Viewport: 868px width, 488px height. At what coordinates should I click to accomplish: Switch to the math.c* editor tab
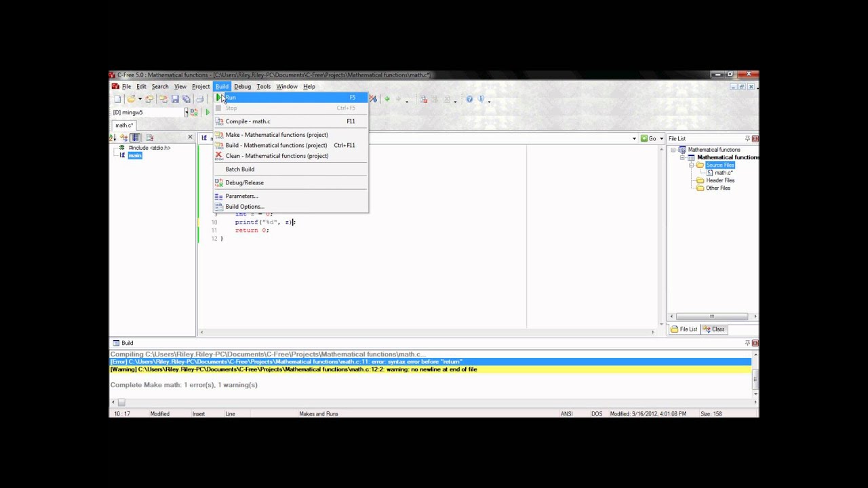(x=125, y=125)
